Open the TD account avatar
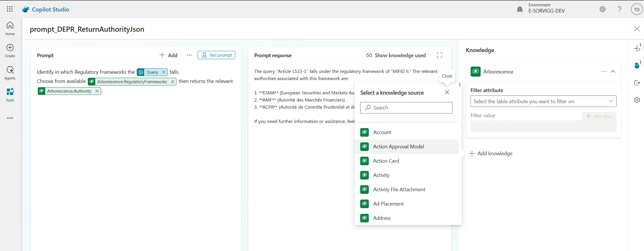Image resolution: width=644 pixels, height=251 pixels. pyautogui.click(x=637, y=9)
